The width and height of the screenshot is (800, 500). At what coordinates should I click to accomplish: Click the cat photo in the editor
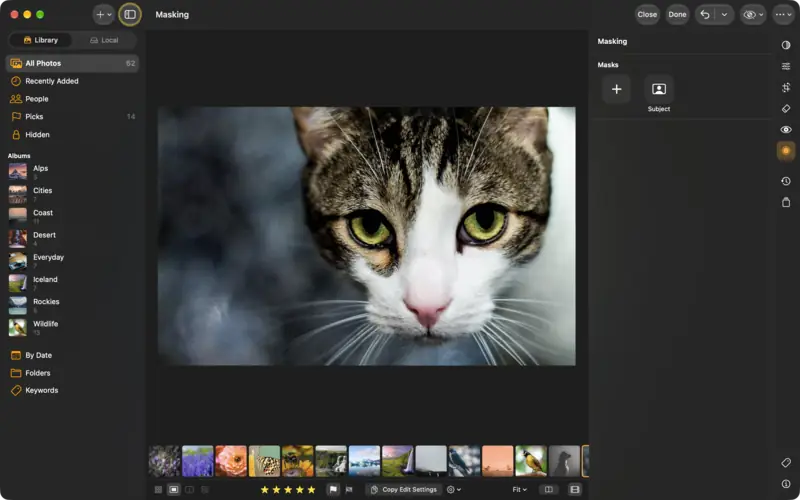pyautogui.click(x=366, y=236)
